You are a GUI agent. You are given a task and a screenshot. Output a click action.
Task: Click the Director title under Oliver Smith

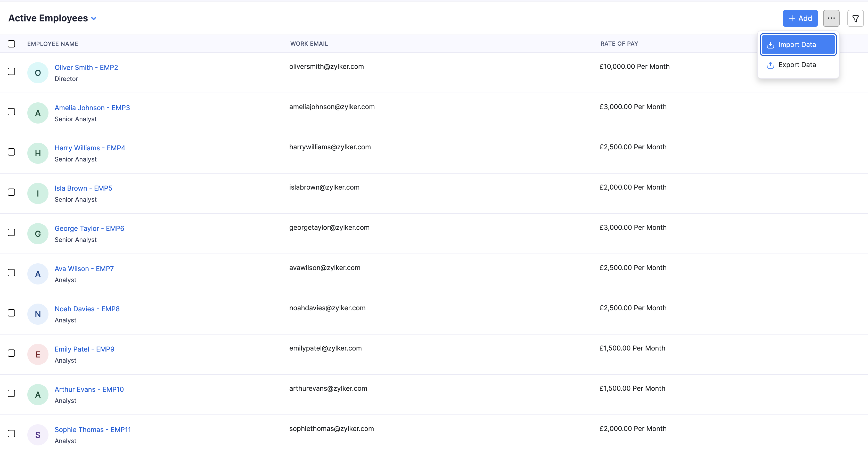pyautogui.click(x=66, y=79)
